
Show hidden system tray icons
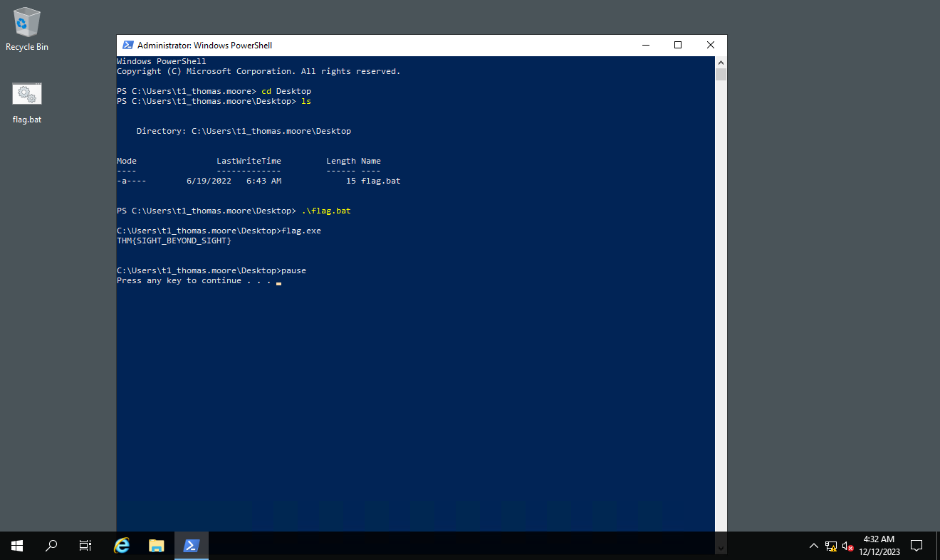click(814, 546)
